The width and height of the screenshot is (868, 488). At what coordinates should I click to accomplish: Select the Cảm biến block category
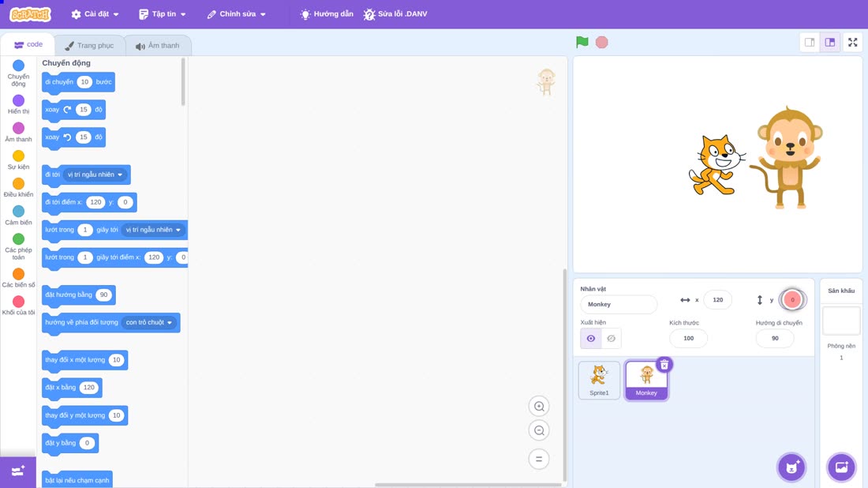[x=18, y=215]
